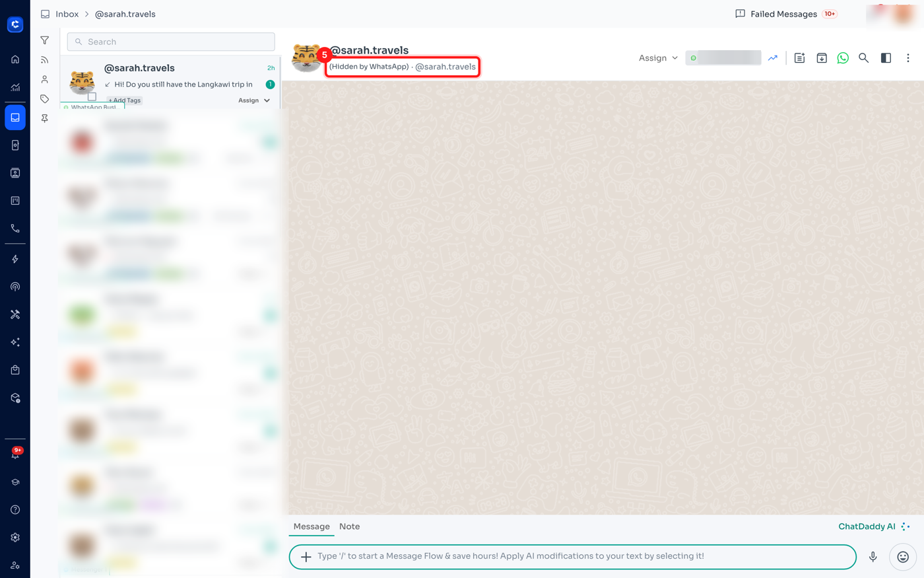Click the RSS feed icon in filter column

click(45, 60)
